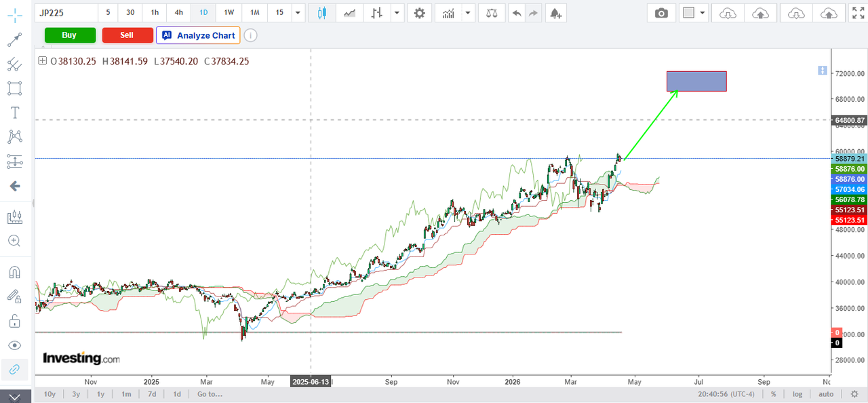Collapse the panel with bottom-left chevron
Viewport: 868px width, 403px height.
pos(15,396)
